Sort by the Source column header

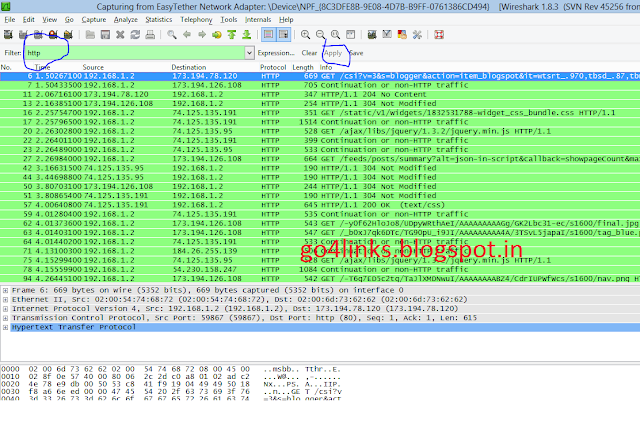93,67
